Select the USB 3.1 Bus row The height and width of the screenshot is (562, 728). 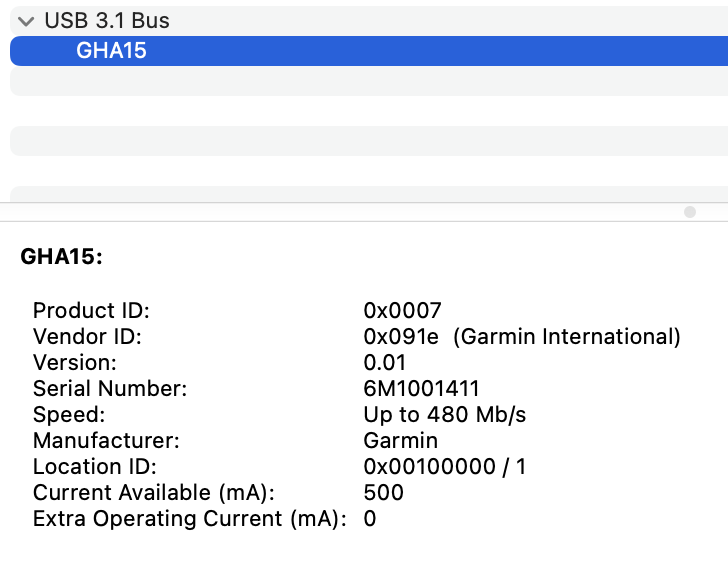pyautogui.click(x=107, y=21)
